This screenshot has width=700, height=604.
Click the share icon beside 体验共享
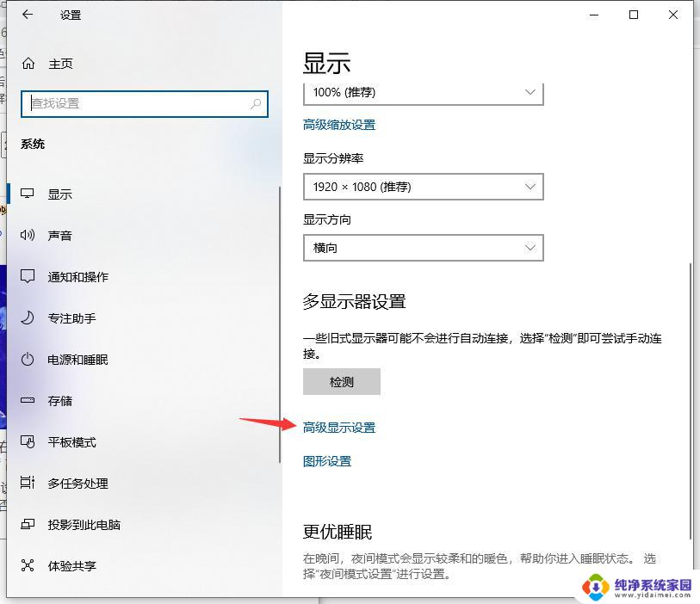click(x=28, y=565)
